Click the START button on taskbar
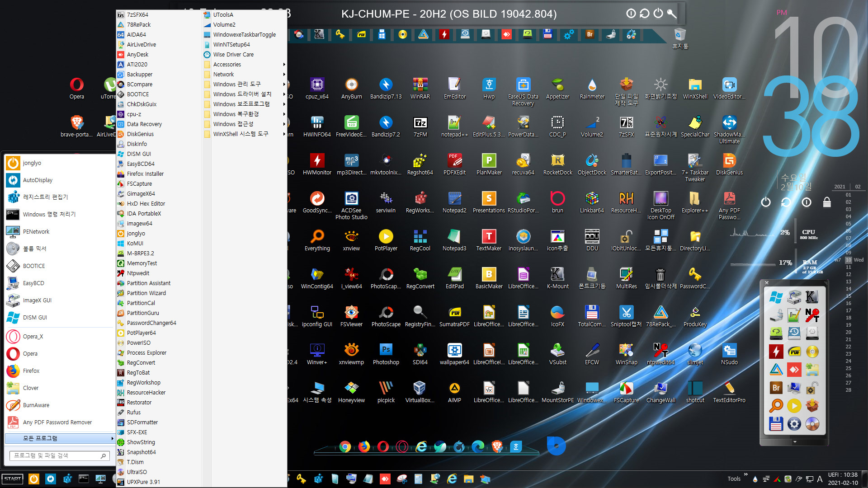Viewport: 868px width, 488px height. 13,479
